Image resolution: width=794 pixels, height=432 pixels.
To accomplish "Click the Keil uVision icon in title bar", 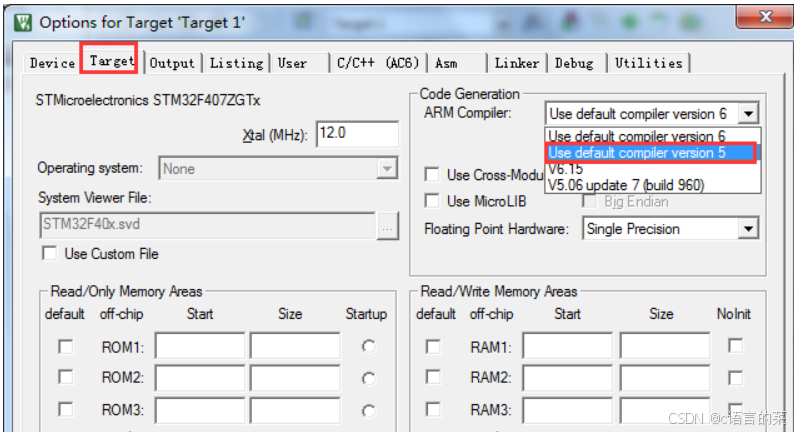I will [23, 22].
